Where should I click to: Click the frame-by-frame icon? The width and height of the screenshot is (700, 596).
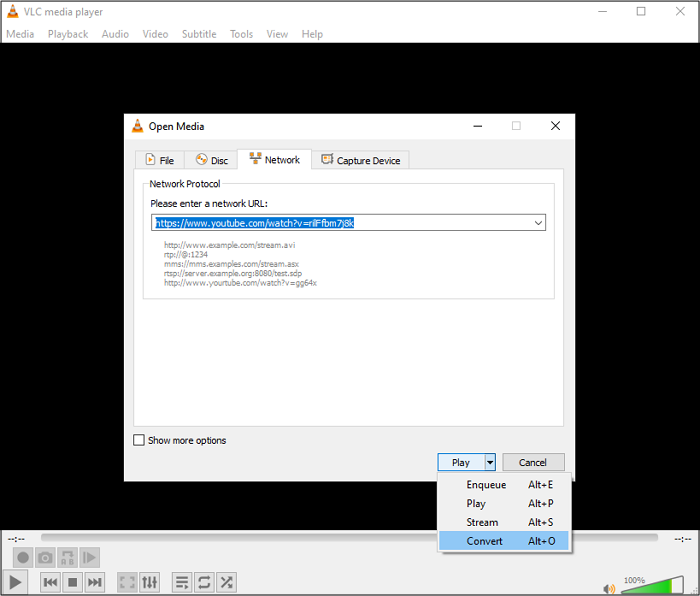(x=89, y=558)
